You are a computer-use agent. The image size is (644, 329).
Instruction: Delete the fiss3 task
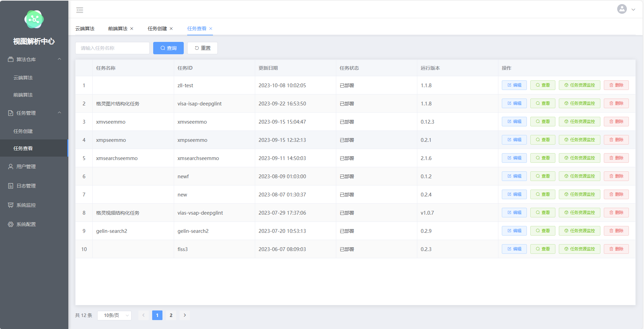click(616, 249)
